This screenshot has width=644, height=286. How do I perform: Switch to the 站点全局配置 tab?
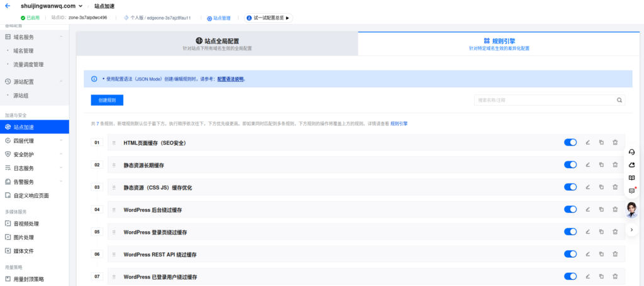point(217,43)
